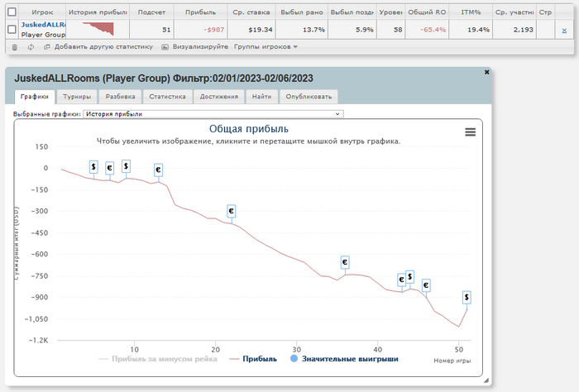Click the 13.7% early finish cell
This screenshot has width=579, height=392.
point(302,30)
